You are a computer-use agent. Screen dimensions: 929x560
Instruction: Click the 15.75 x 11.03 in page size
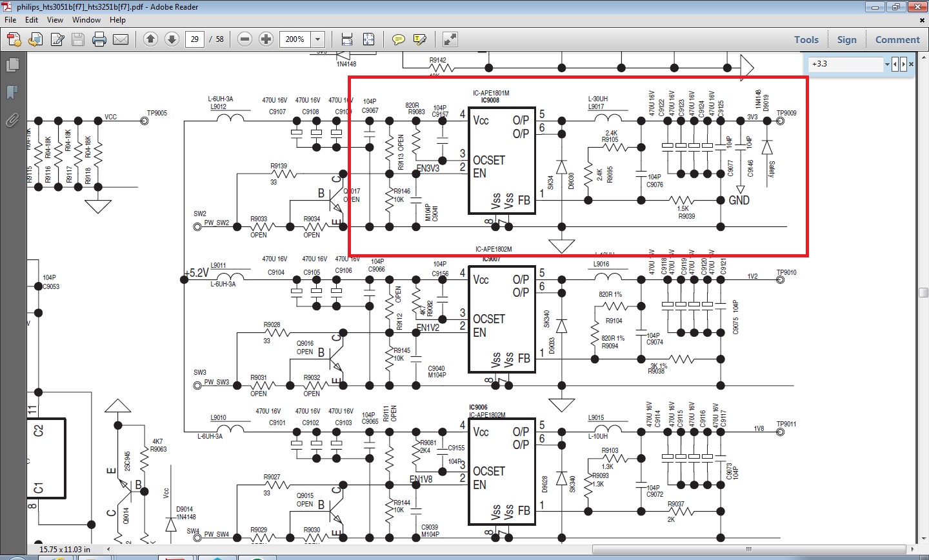click(x=65, y=550)
